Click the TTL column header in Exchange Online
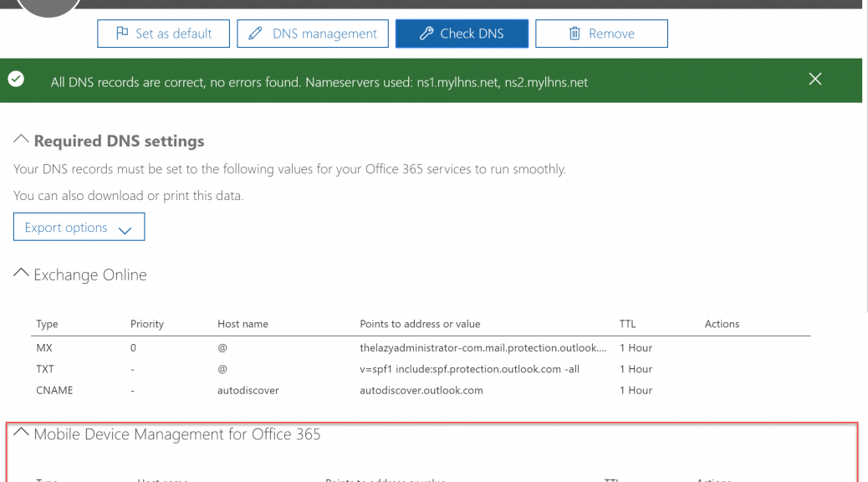The image size is (868, 482). 628,324
